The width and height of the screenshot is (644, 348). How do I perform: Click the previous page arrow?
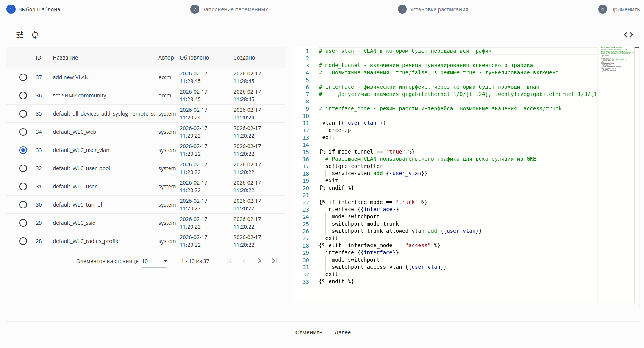pyautogui.click(x=244, y=261)
